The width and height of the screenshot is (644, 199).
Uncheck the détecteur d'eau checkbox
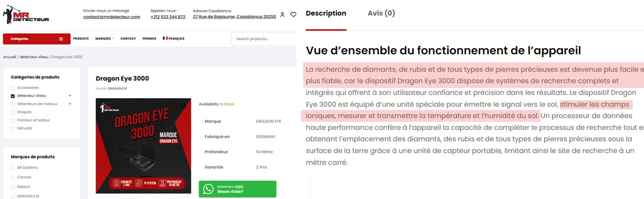pos(13,95)
